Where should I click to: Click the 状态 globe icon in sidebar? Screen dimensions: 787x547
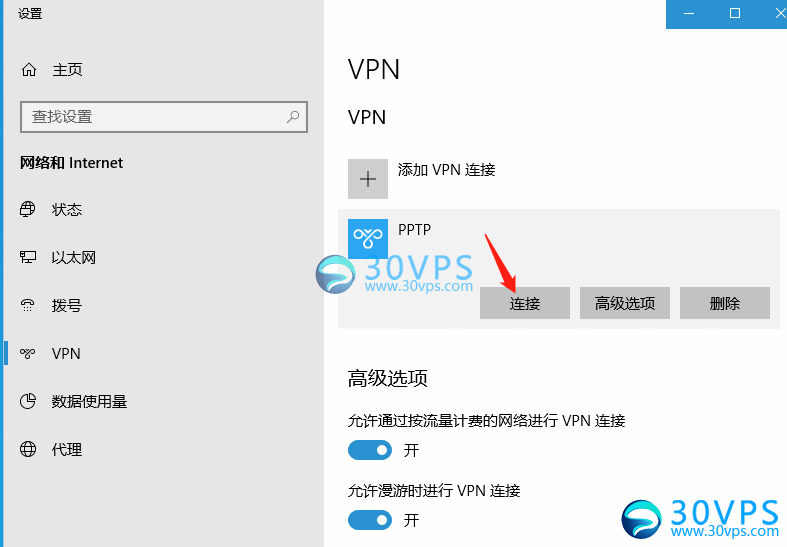click(28, 209)
